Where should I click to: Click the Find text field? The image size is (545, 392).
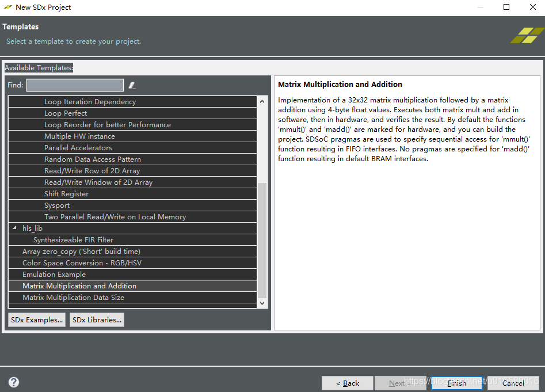pos(75,85)
